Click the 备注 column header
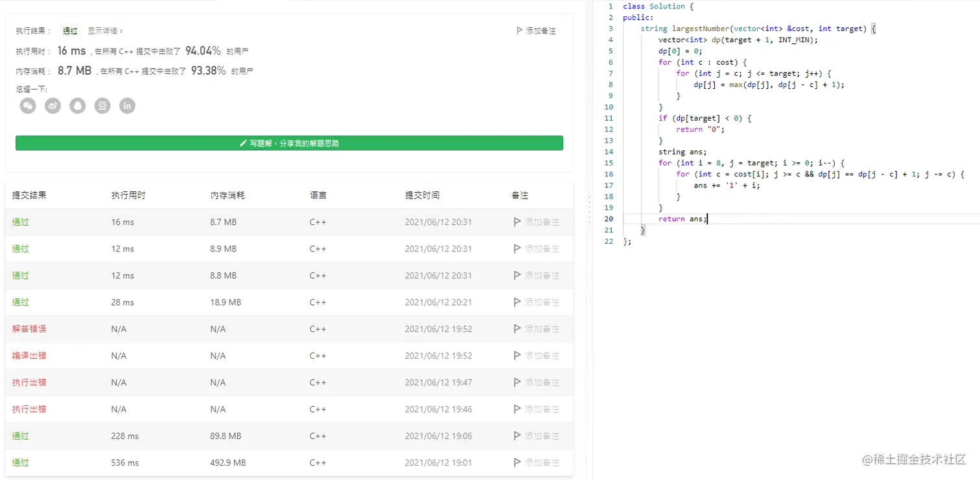 (520, 195)
